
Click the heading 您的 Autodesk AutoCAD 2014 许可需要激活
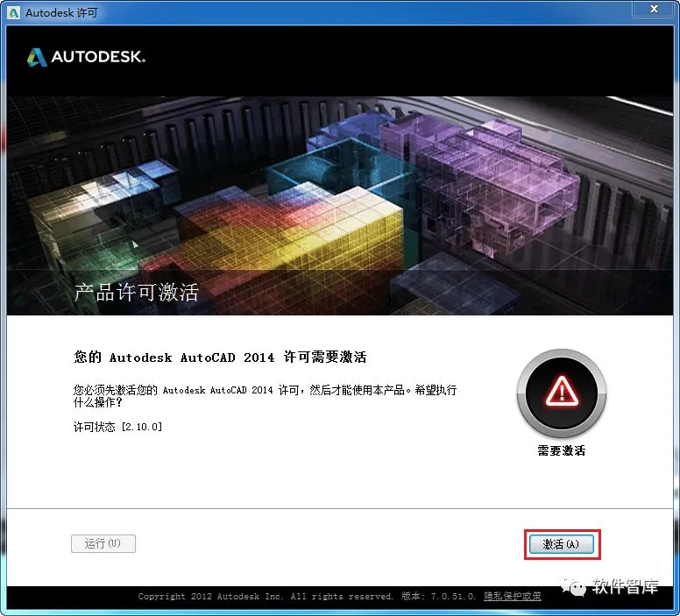tap(220, 358)
